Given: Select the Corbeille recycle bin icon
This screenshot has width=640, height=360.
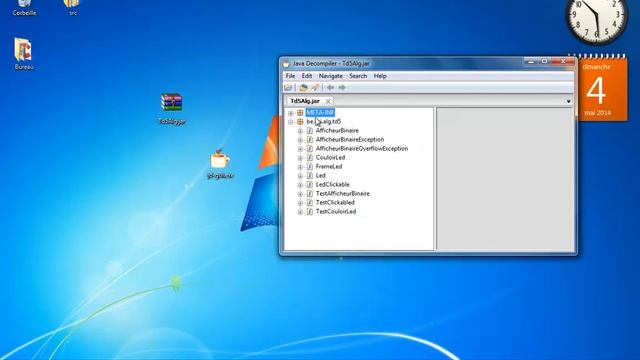Looking at the screenshot, I should pos(24,3).
